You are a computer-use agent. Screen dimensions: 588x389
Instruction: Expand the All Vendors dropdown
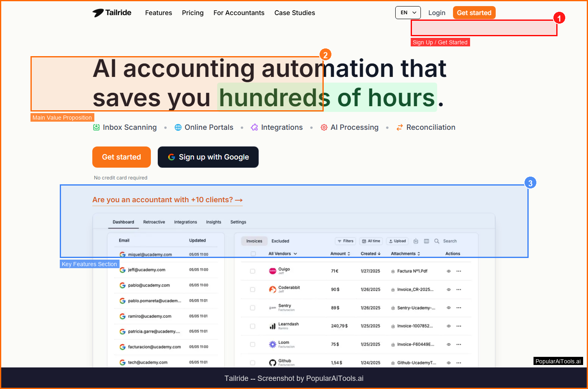[283, 254]
